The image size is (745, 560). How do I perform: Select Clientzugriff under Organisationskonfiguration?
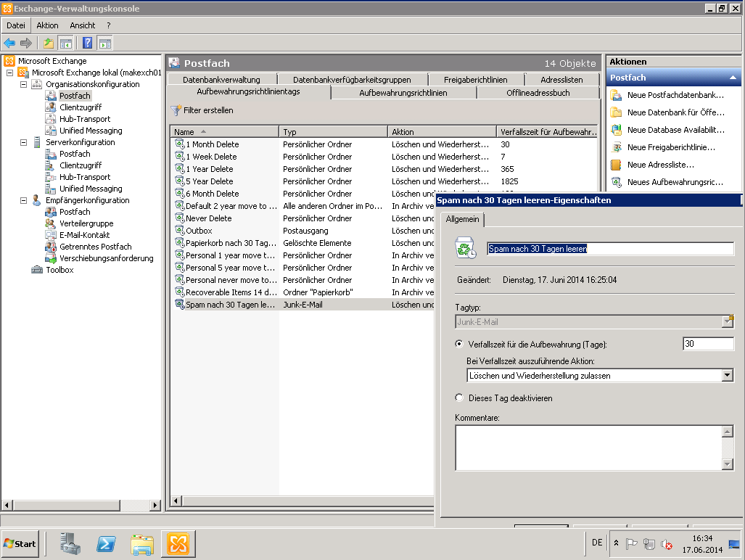(x=81, y=107)
